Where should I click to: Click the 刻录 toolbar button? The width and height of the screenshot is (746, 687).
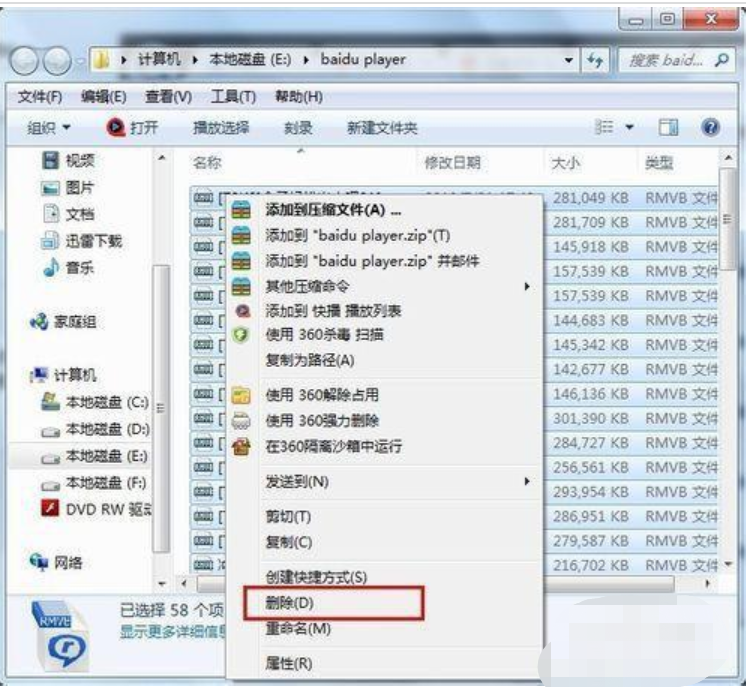click(x=298, y=128)
